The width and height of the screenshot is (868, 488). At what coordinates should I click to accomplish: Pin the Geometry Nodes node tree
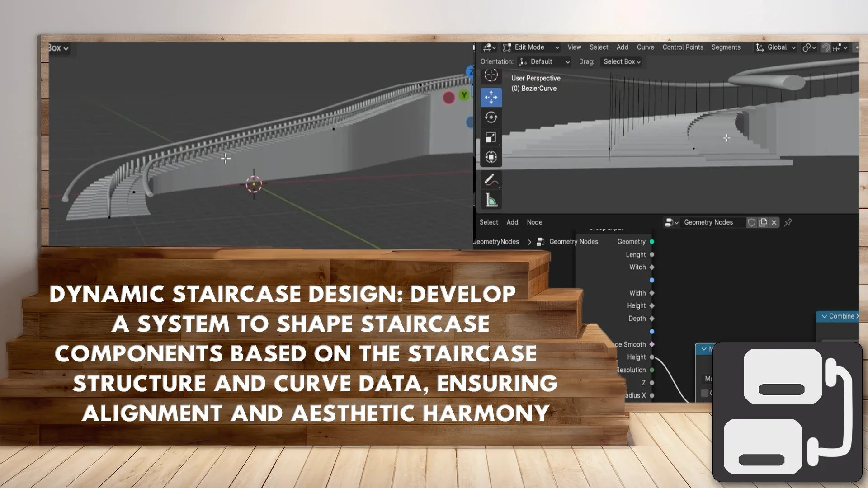click(788, 222)
